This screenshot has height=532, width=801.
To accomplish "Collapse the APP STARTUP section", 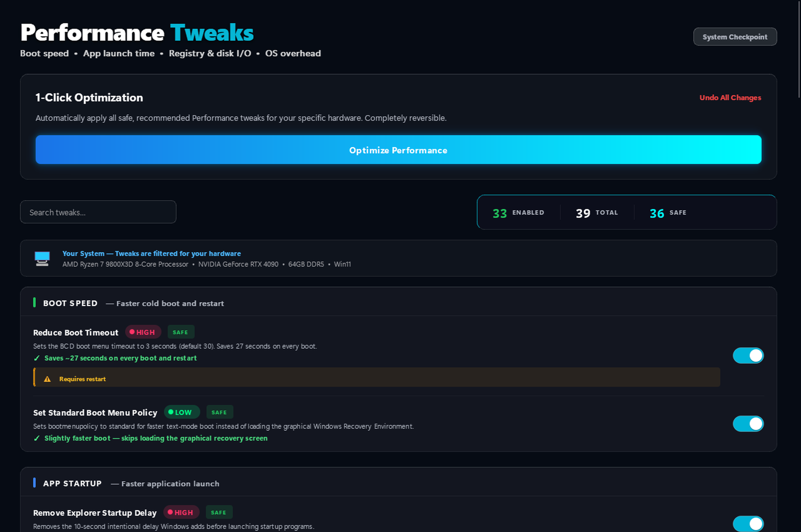I will 72,483.
